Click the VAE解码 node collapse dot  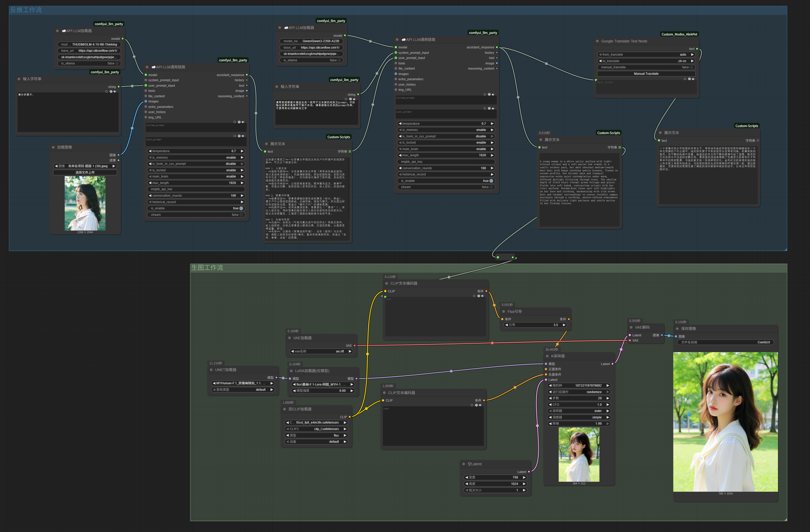tap(631, 328)
